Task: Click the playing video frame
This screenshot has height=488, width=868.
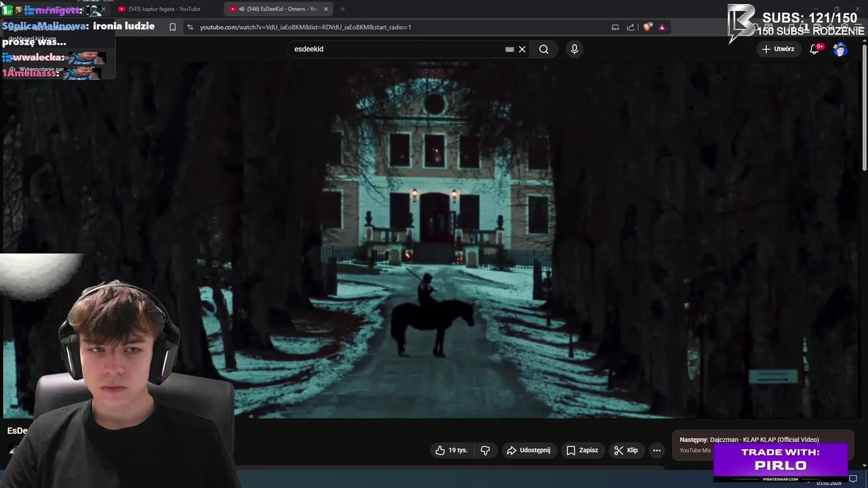Action: (431, 240)
